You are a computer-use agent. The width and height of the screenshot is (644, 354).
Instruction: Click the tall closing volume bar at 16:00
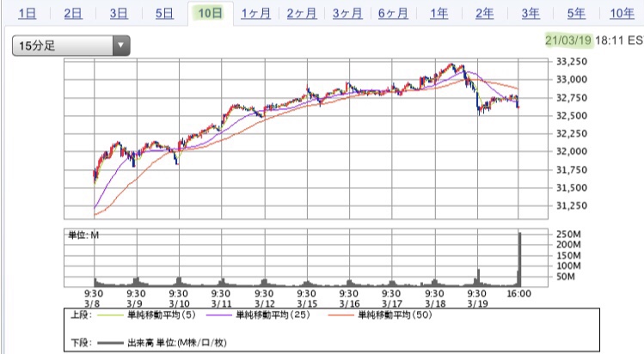coord(520,259)
